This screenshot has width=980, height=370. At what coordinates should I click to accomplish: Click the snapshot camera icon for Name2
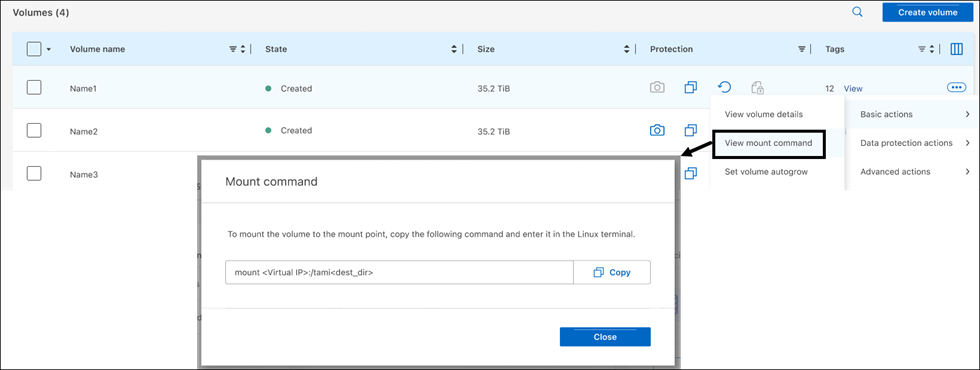(657, 130)
